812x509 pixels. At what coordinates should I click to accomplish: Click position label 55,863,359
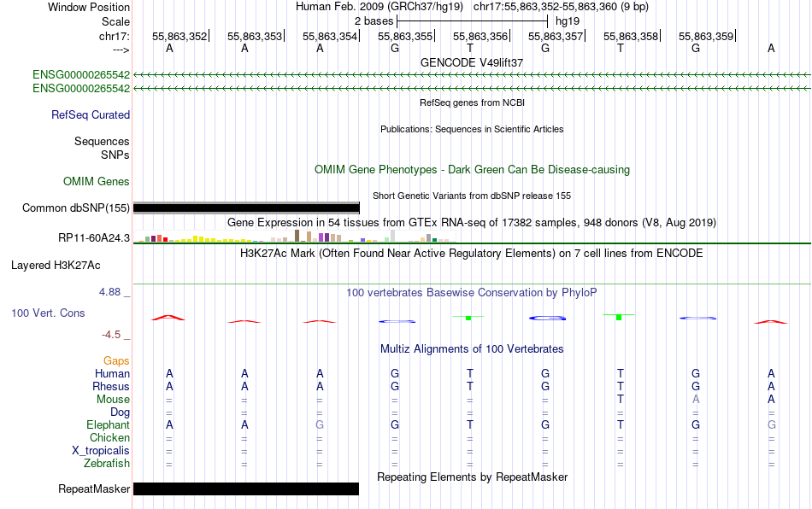(x=706, y=36)
